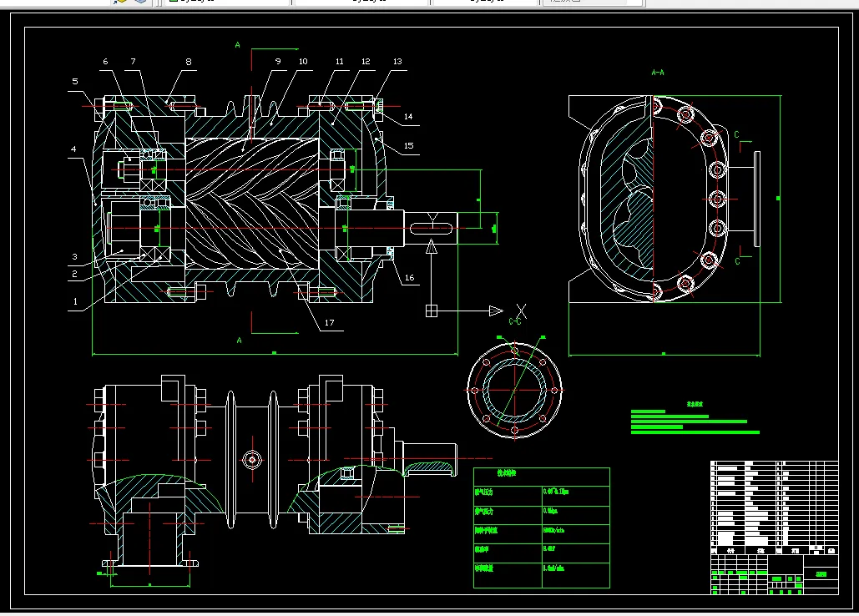Viewport: 859px width, 616px height.
Task: Select part callout number 11
Action: (340, 61)
